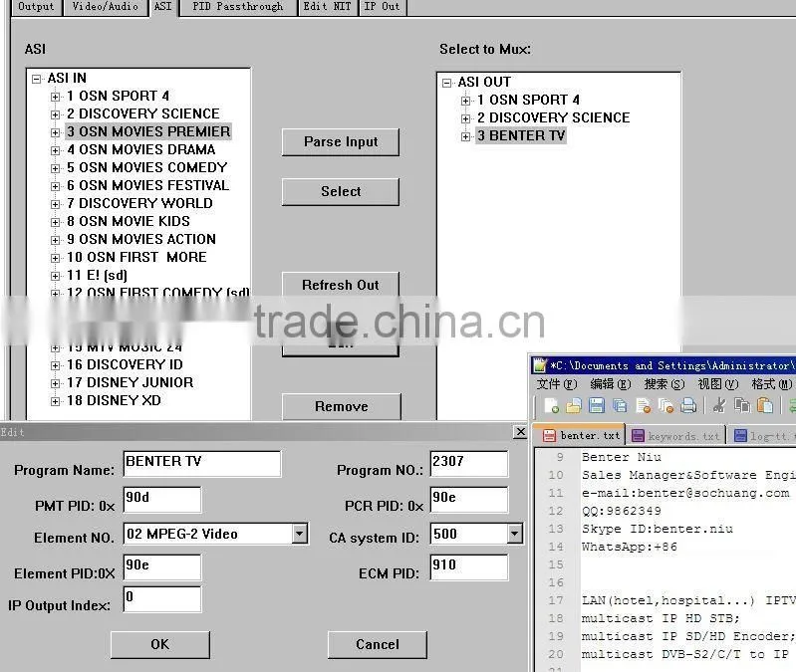The width and height of the screenshot is (796, 672).
Task: Expand 17 DISNEY JUNIOR node
Action: tap(56, 383)
